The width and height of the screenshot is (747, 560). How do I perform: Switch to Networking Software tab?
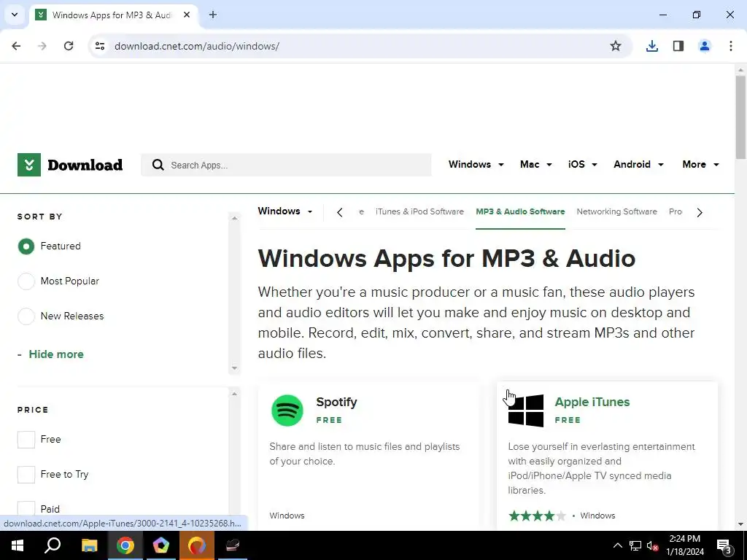click(616, 211)
